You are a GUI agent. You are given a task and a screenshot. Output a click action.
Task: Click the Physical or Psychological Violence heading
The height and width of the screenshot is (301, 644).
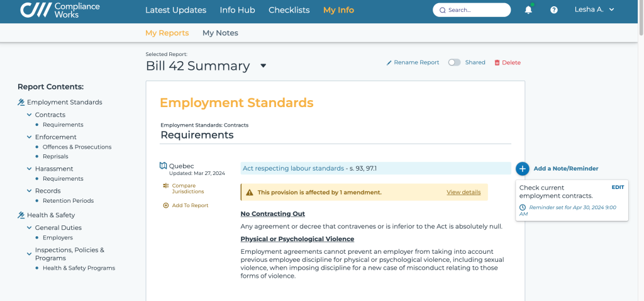[297, 239]
